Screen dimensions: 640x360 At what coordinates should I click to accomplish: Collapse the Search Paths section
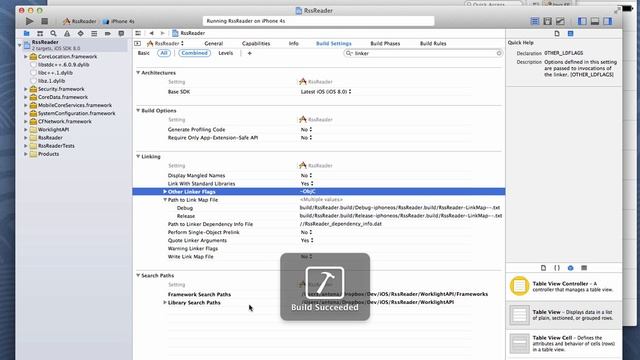point(138,276)
